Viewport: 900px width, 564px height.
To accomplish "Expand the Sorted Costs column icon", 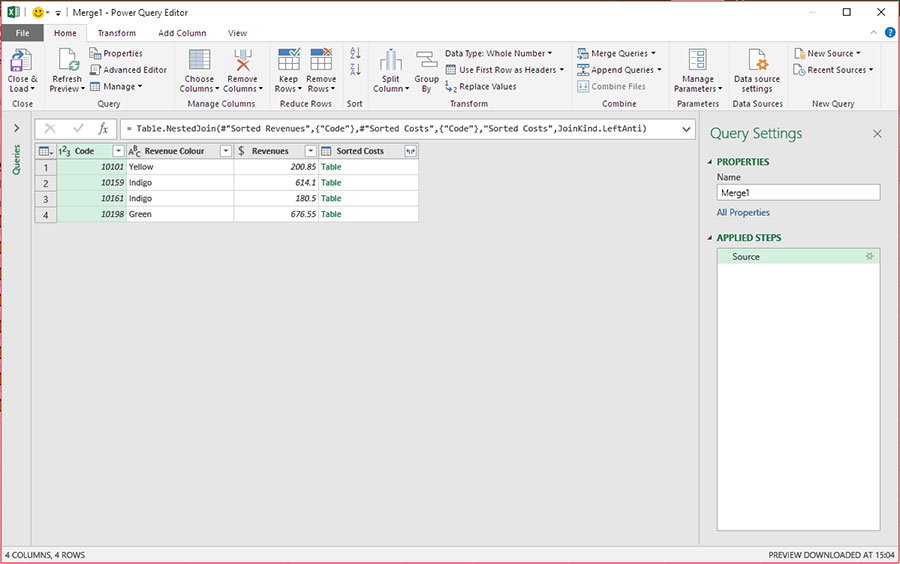I will coord(410,151).
